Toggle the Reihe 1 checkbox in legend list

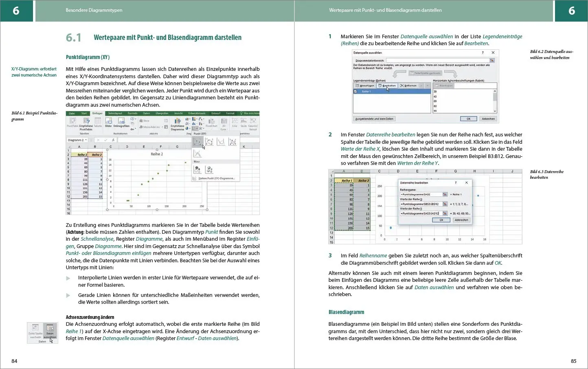tap(355, 92)
